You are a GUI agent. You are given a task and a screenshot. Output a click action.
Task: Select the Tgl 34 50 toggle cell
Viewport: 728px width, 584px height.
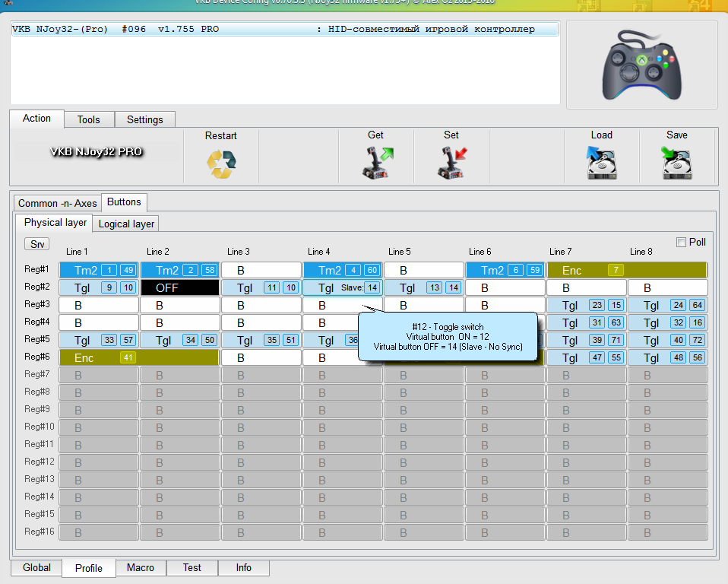pos(180,340)
